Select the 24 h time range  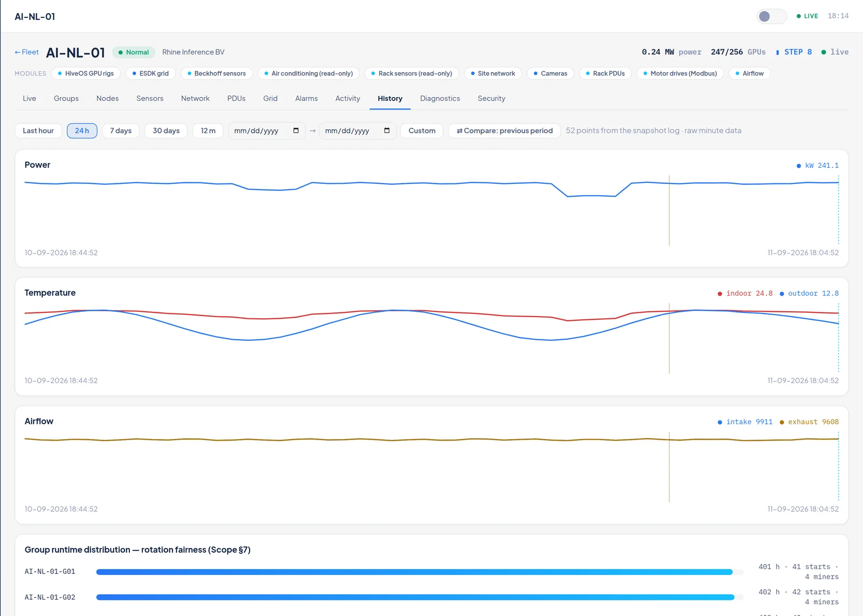(82, 131)
